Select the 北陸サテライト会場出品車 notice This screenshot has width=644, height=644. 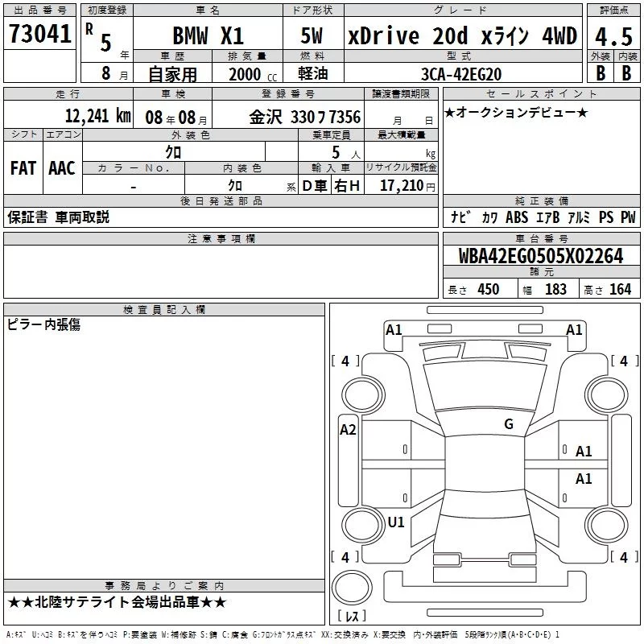coord(117,602)
